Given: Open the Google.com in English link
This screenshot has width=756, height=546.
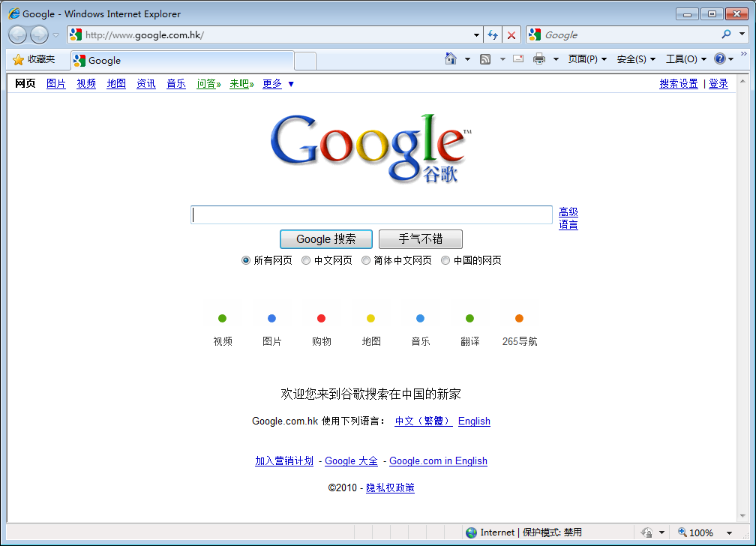Looking at the screenshot, I should click(x=438, y=461).
